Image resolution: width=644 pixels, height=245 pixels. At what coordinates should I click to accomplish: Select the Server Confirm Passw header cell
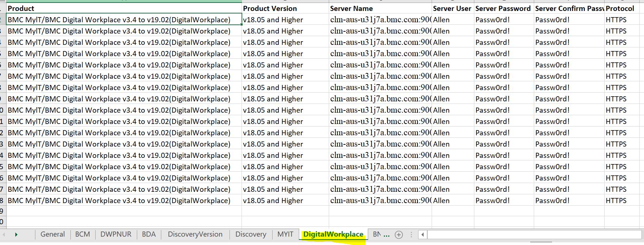(569, 8)
